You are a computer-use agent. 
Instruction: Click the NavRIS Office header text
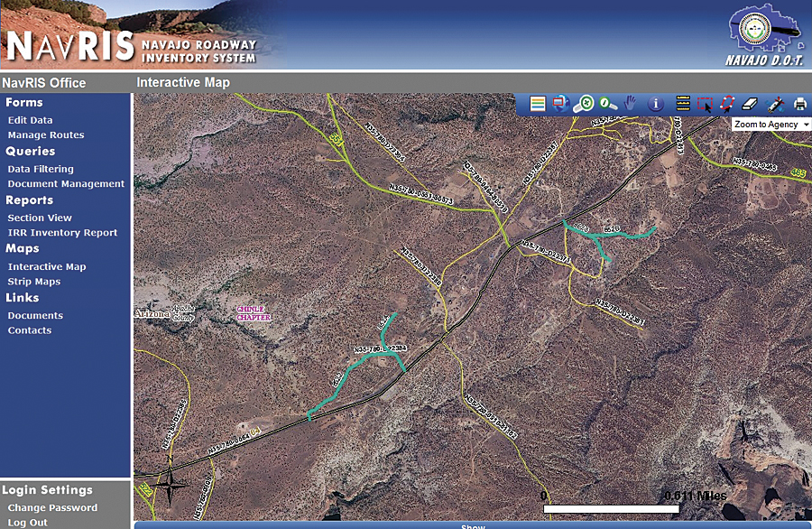(x=44, y=83)
